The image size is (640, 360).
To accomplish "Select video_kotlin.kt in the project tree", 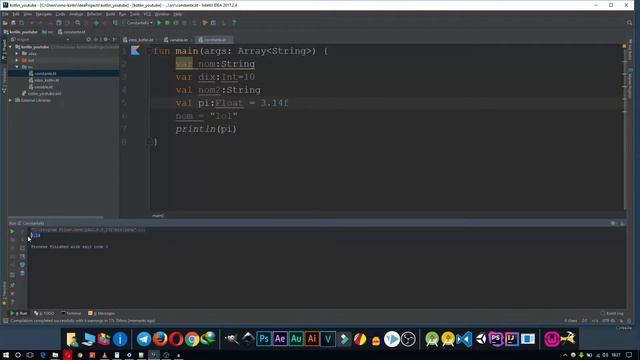I will pyautogui.click(x=46, y=80).
